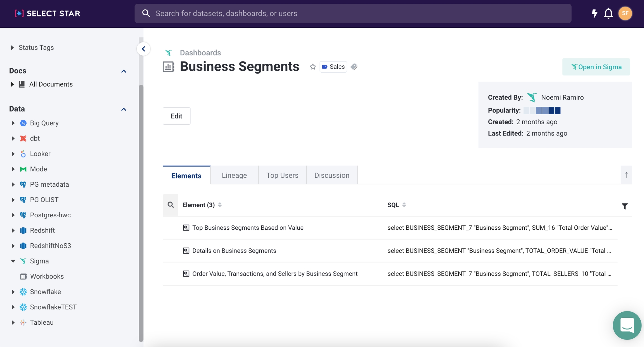Click the SF user avatar

click(625, 13)
